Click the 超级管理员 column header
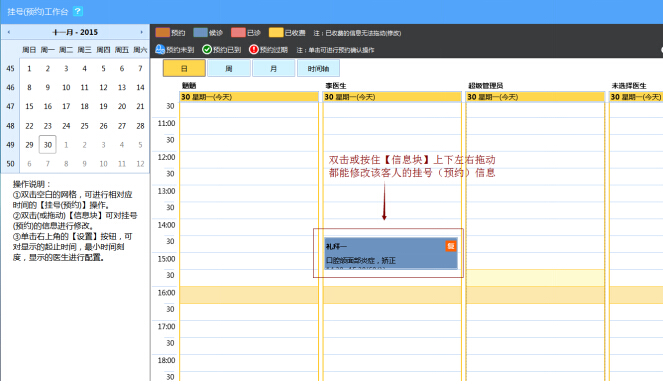663x384 pixels. 485,85
